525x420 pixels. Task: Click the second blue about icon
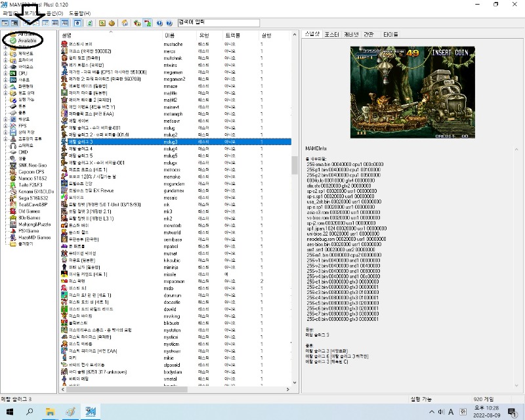pos(169,23)
